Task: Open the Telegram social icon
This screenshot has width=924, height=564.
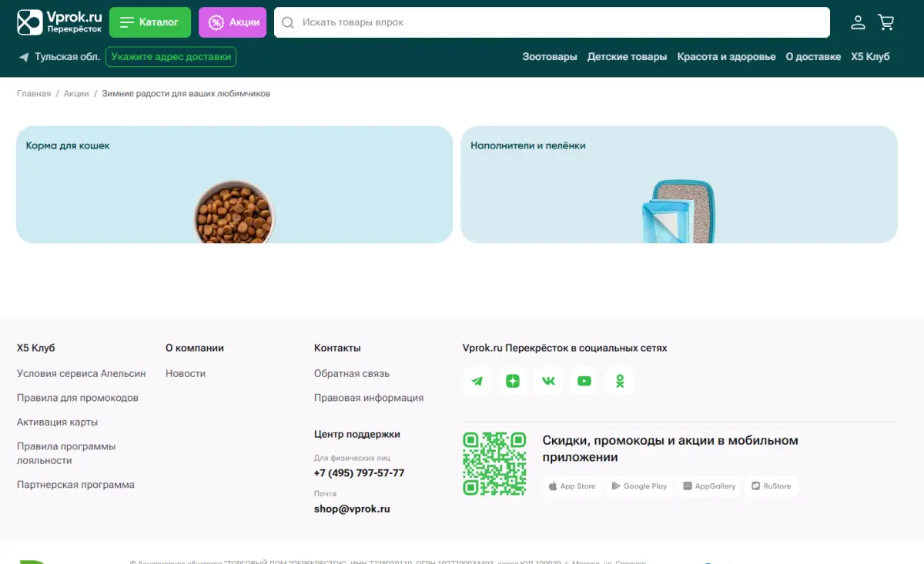Action: pos(477,381)
